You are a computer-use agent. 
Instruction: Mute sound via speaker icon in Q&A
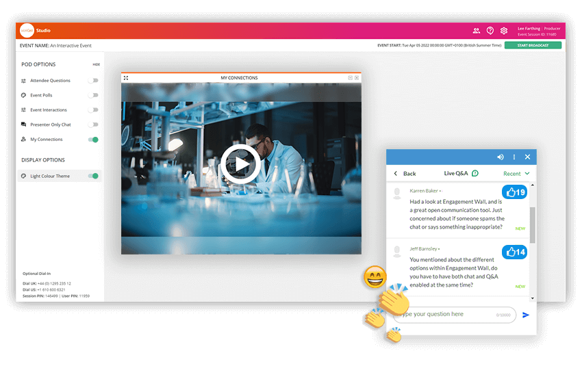click(501, 157)
